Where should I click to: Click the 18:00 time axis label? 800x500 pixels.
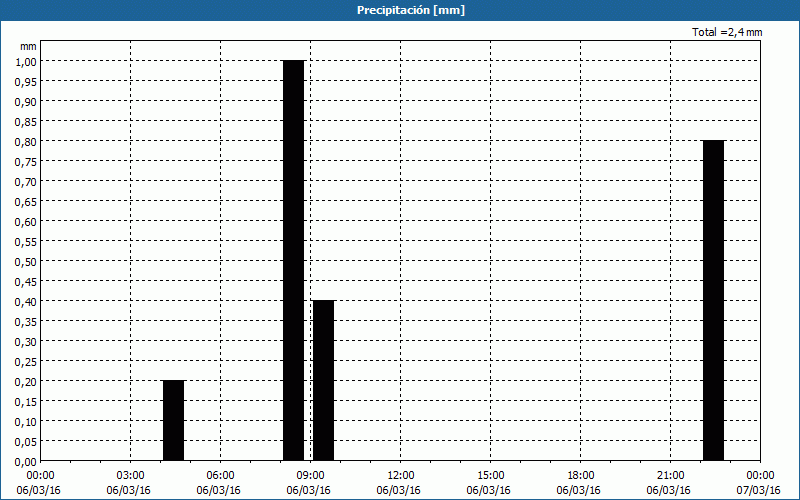pos(580,476)
